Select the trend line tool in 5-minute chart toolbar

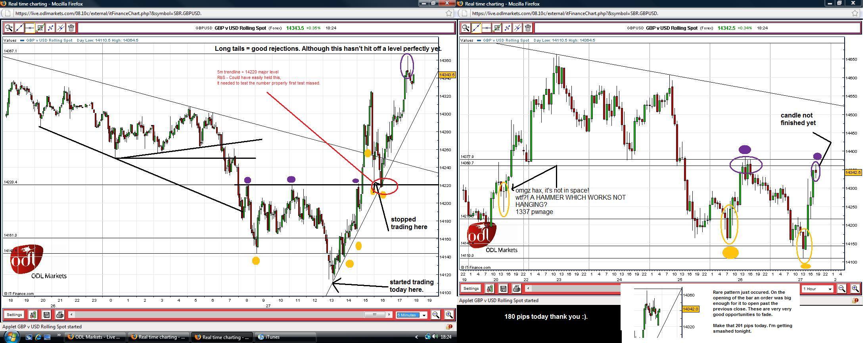click(19, 28)
